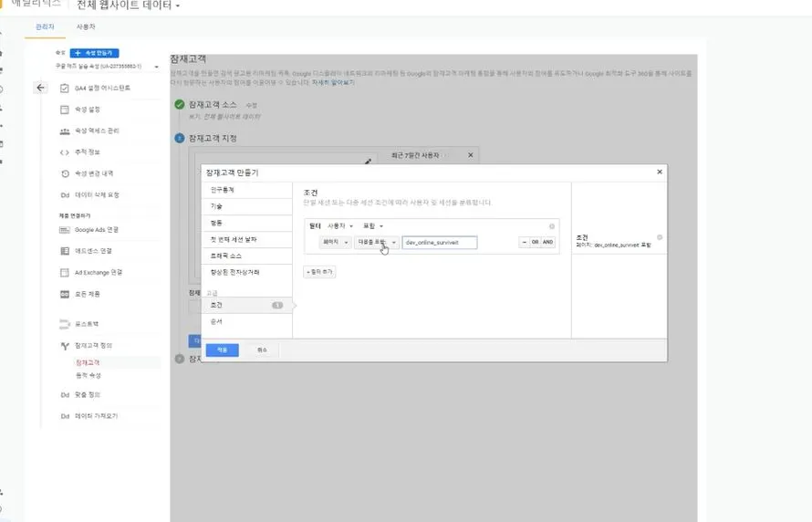The image size is (812, 522).
Task: Open 애드센스 연결 icon
Action: click(x=64, y=251)
